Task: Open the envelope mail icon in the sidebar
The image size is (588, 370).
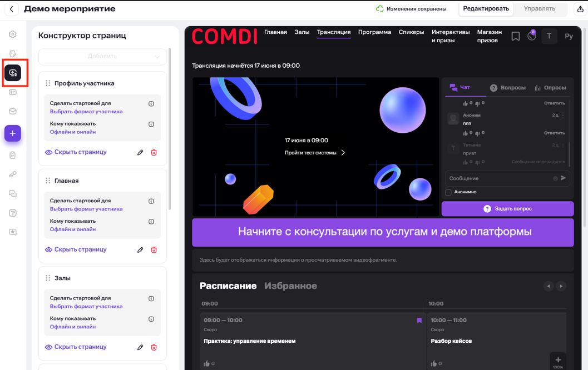Action: click(x=13, y=111)
